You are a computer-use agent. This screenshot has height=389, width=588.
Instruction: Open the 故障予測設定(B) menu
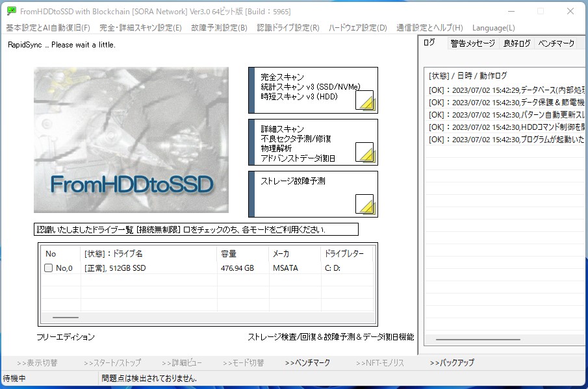pos(219,28)
